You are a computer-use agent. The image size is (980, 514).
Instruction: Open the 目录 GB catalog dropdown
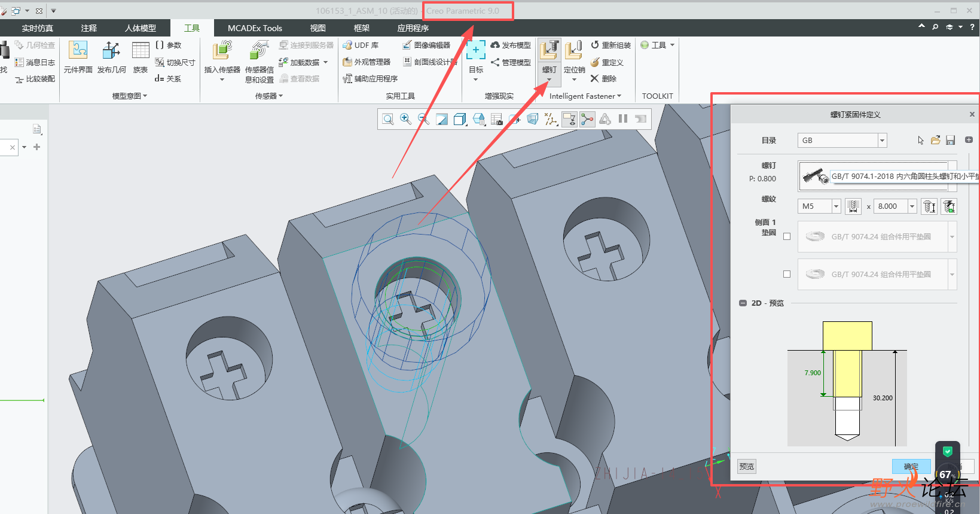pos(882,141)
